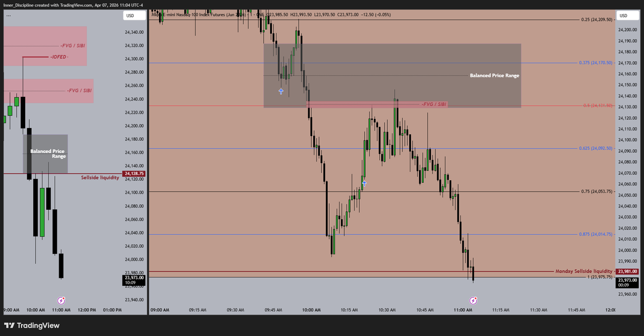
Task: Open the "..." chart options menu on the left panel
Action: pyautogui.click(x=8, y=15)
